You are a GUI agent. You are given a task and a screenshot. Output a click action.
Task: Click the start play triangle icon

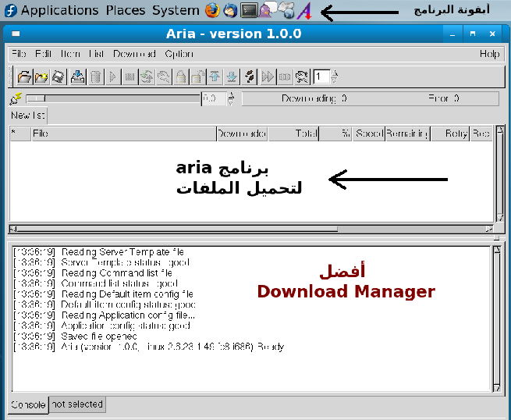(x=112, y=77)
